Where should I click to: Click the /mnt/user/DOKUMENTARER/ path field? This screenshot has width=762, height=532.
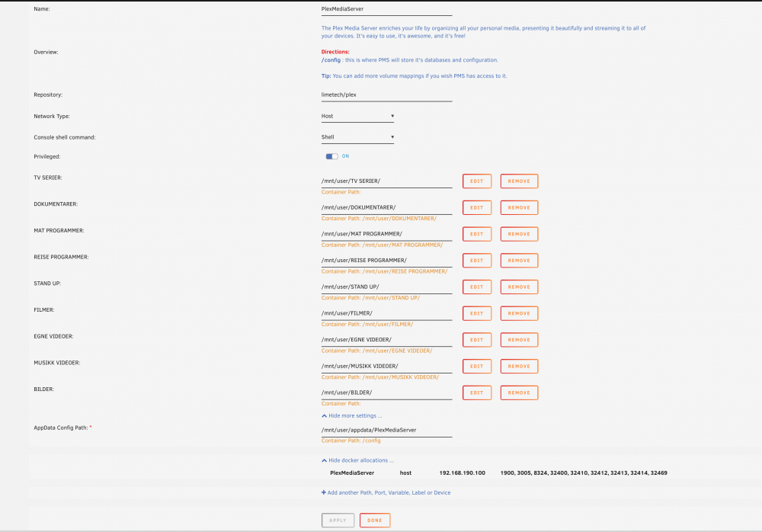386,207
